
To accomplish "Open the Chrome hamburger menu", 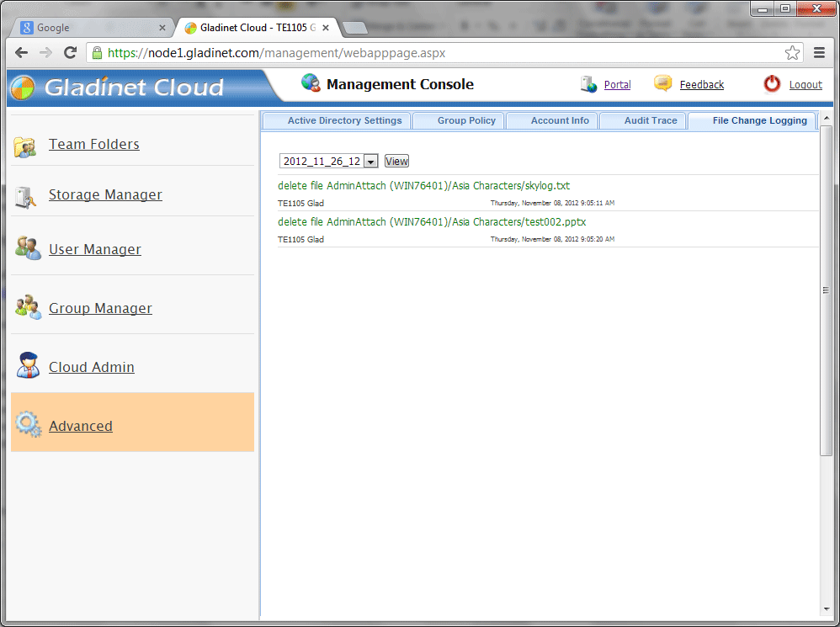I will (x=819, y=53).
